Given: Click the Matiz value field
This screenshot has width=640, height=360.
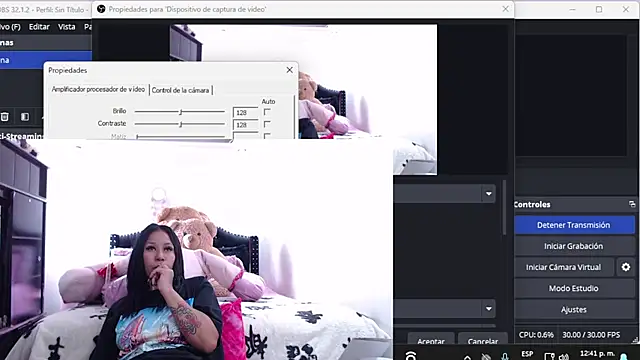Looking at the screenshot, I should 246,136.
